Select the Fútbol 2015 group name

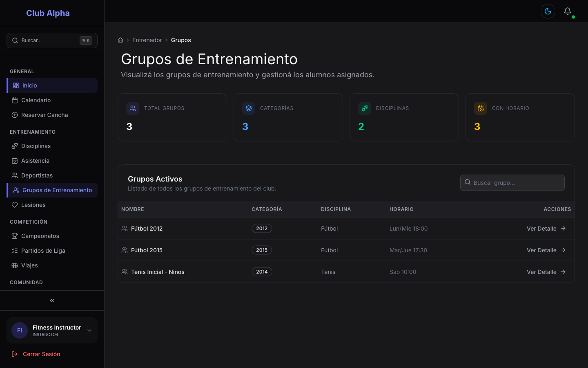pos(147,250)
